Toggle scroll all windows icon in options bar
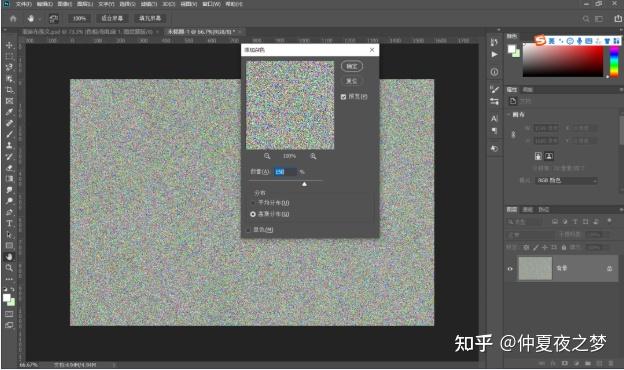The width and height of the screenshot is (624, 370). tap(54, 19)
